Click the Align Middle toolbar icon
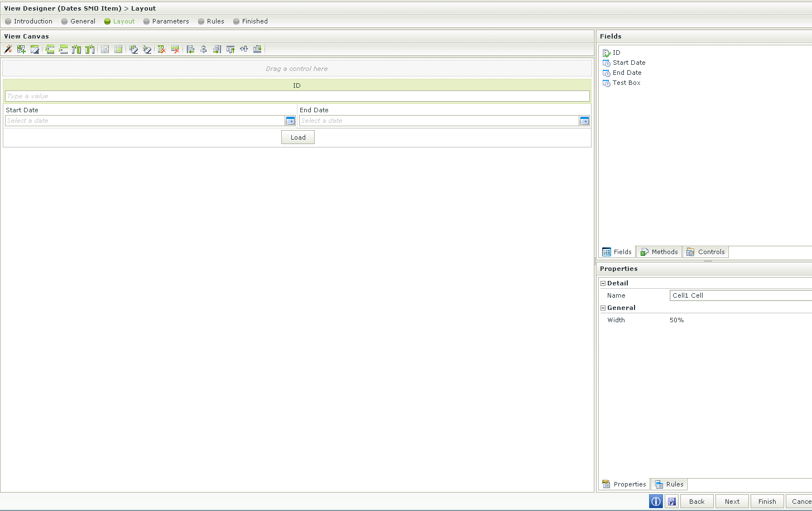 [x=244, y=49]
